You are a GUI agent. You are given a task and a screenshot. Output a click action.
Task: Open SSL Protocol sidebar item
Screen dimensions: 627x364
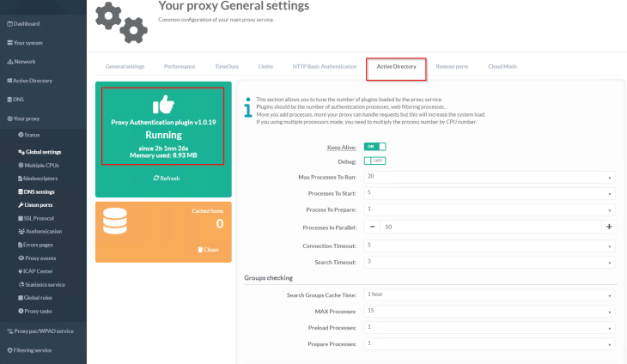coord(40,218)
